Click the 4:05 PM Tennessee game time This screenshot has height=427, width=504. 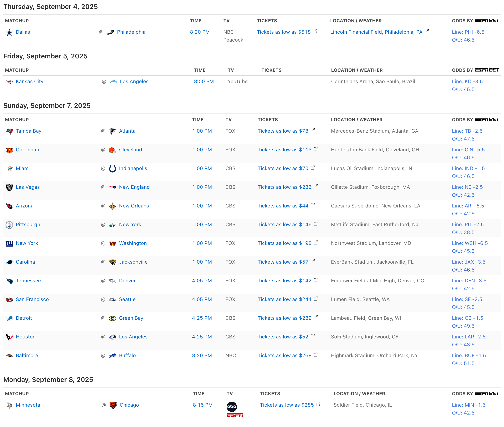[202, 281]
